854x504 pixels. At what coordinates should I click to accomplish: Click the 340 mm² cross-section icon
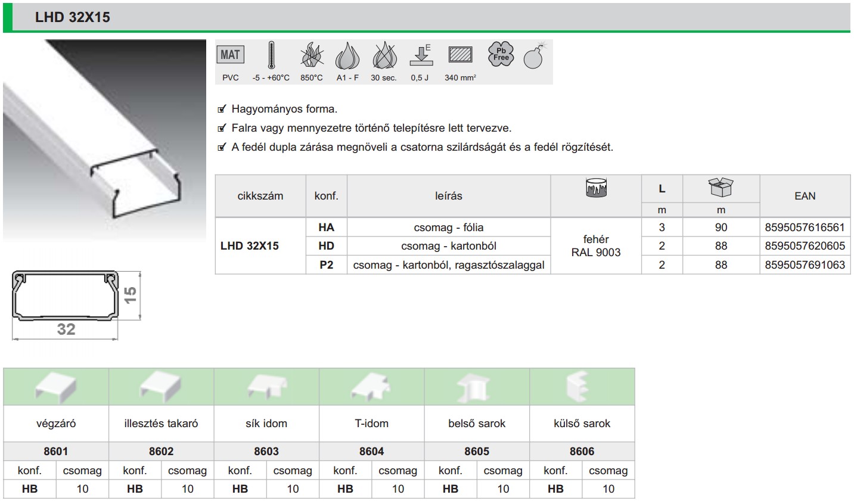pyautogui.click(x=460, y=55)
